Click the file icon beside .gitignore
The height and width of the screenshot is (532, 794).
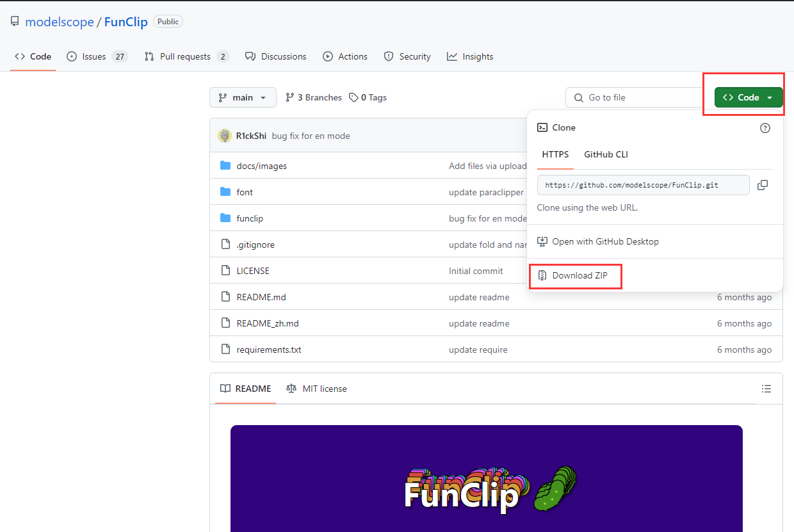pos(225,245)
